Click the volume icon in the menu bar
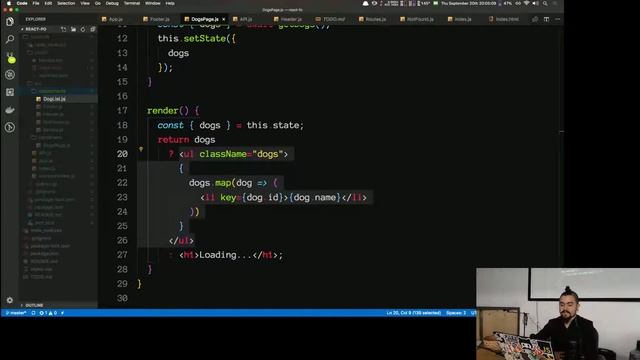This screenshot has width=640, height=360. coord(536,3)
